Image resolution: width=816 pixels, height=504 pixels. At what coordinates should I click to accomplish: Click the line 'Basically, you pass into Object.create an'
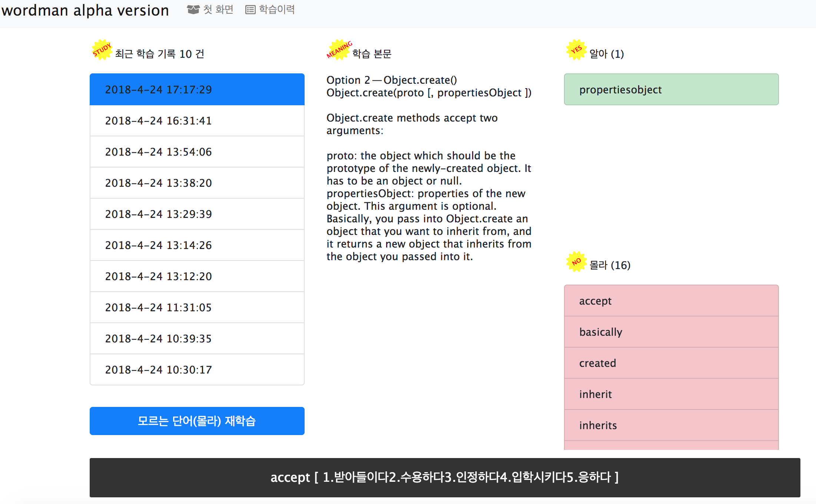click(x=427, y=219)
